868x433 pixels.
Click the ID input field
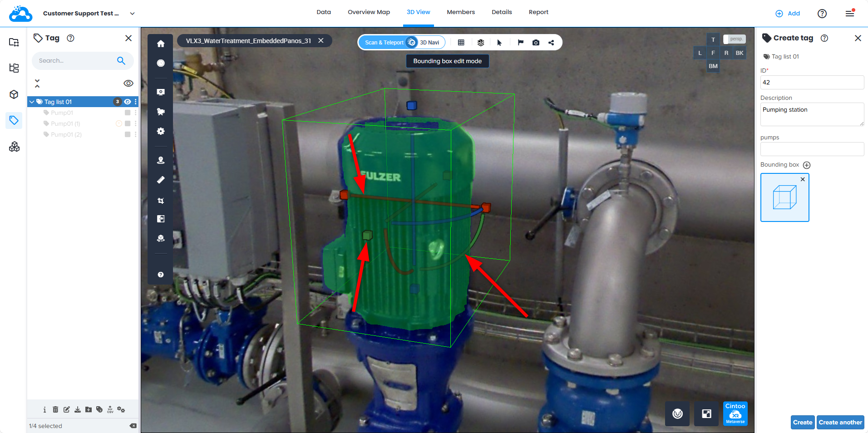[812, 82]
